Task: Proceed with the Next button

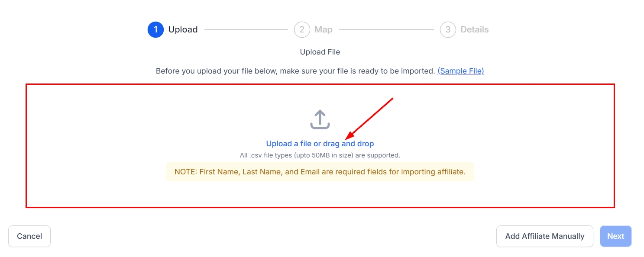Action: pyautogui.click(x=615, y=236)
